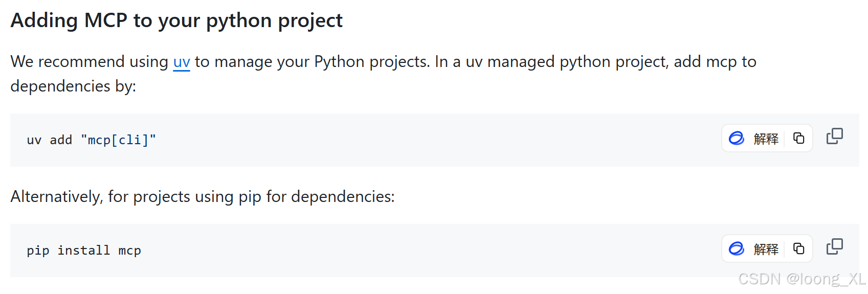Click "mcp" at the end of the pip command
This screenshot has height=294, width=868.
129,251
